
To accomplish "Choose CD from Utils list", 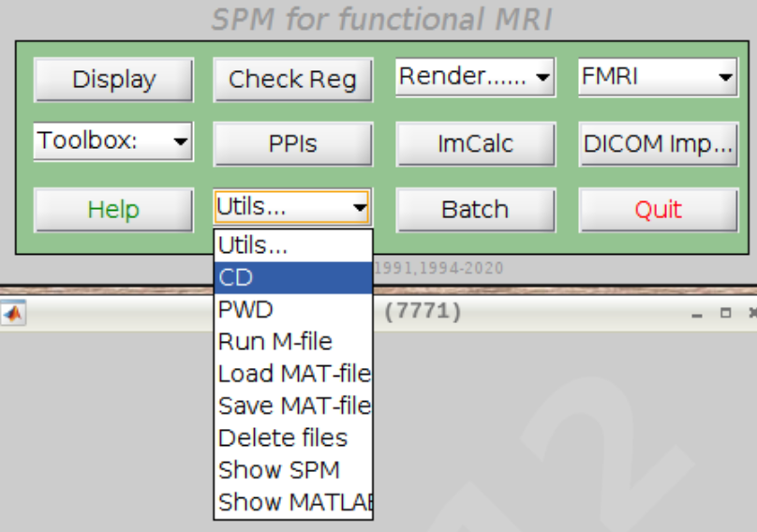I will click(x=293, y=277).
